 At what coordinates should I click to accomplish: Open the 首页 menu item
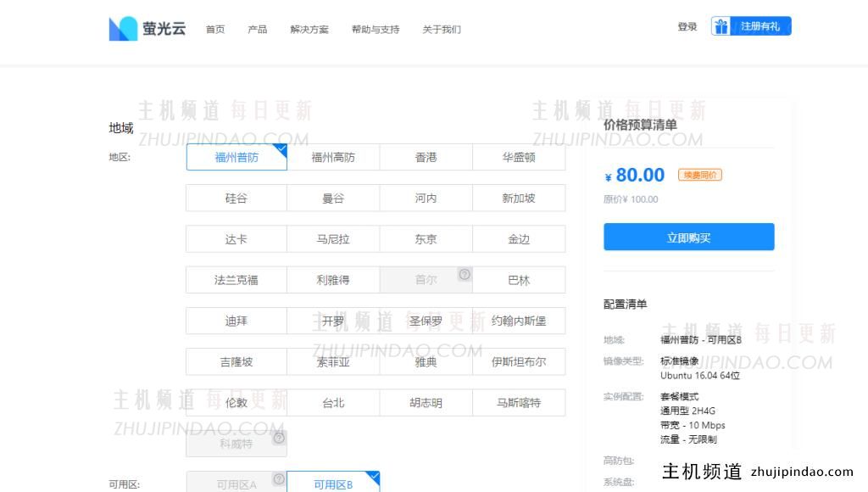pyautogui.click(x=215, y=30)
